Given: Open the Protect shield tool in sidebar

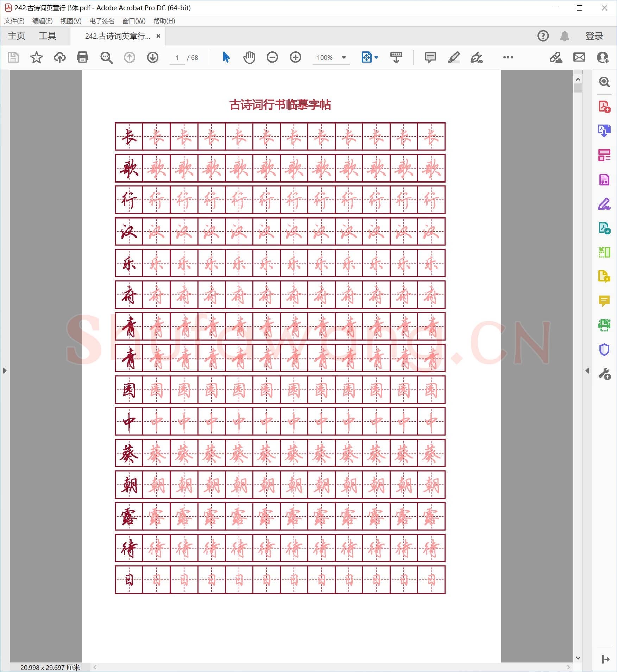Looking at the screenshot, I should click(x=604, y=349).
